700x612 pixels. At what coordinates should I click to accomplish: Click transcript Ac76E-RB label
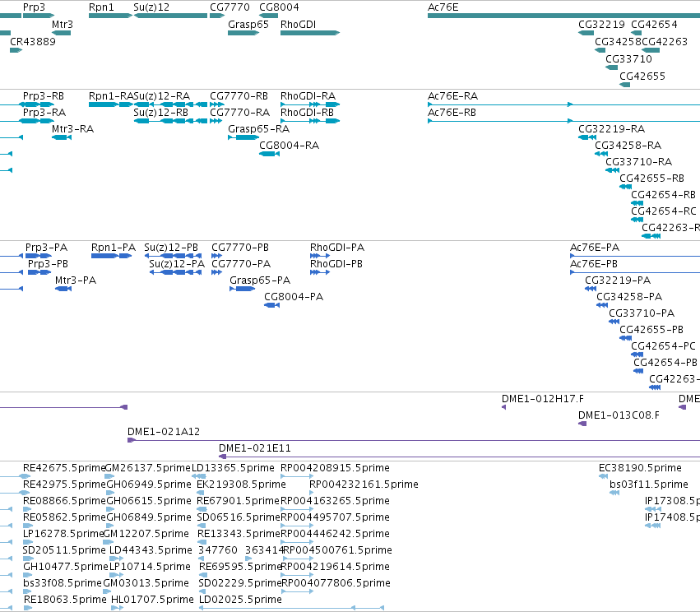(x=452, y=113)
